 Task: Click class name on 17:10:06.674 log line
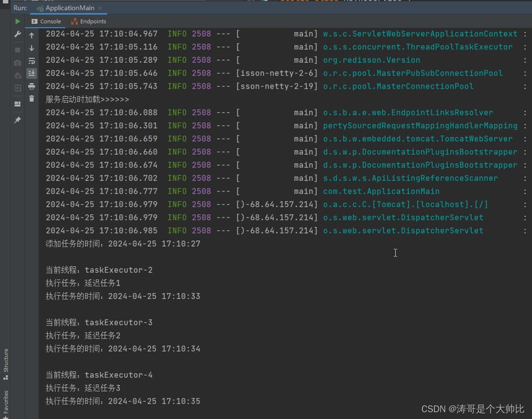(420, 165)
